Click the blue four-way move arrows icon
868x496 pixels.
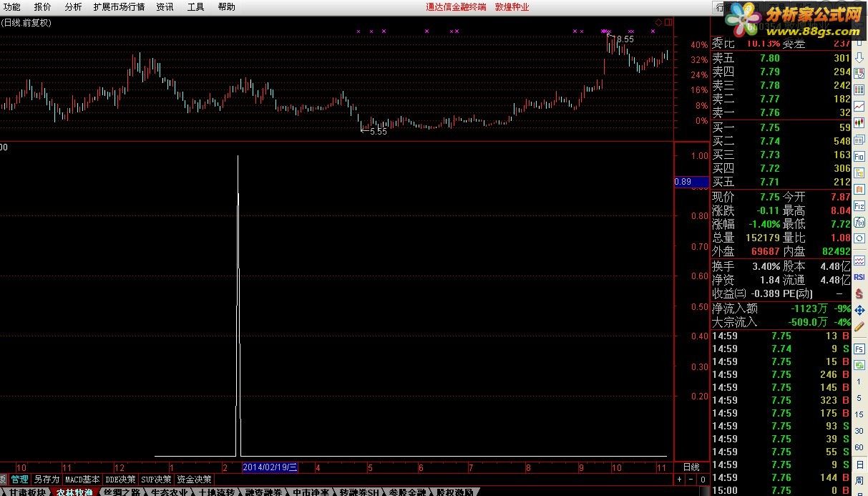pyautogui.click(x=859, y=310)
